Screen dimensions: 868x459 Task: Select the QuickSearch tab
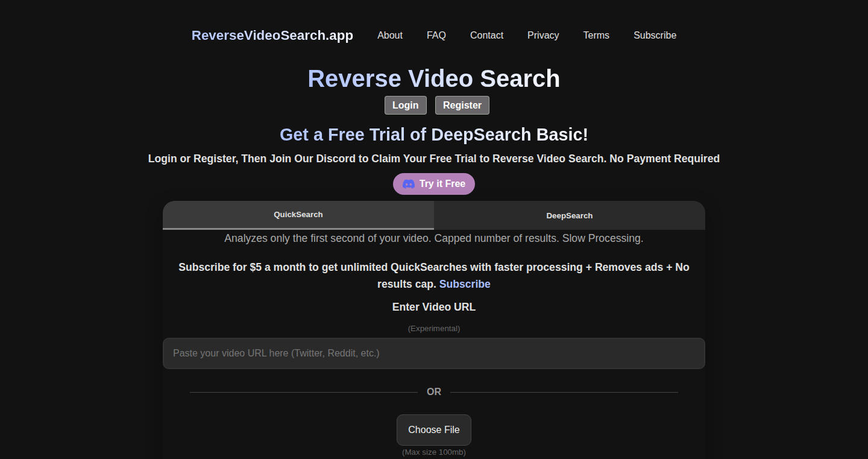pos(298,215)
